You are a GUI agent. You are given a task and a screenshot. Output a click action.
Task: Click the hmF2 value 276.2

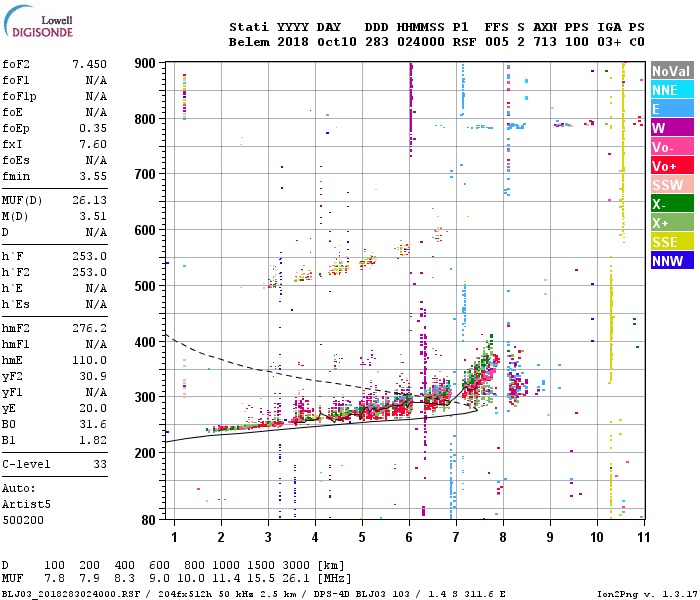(90, 328)
